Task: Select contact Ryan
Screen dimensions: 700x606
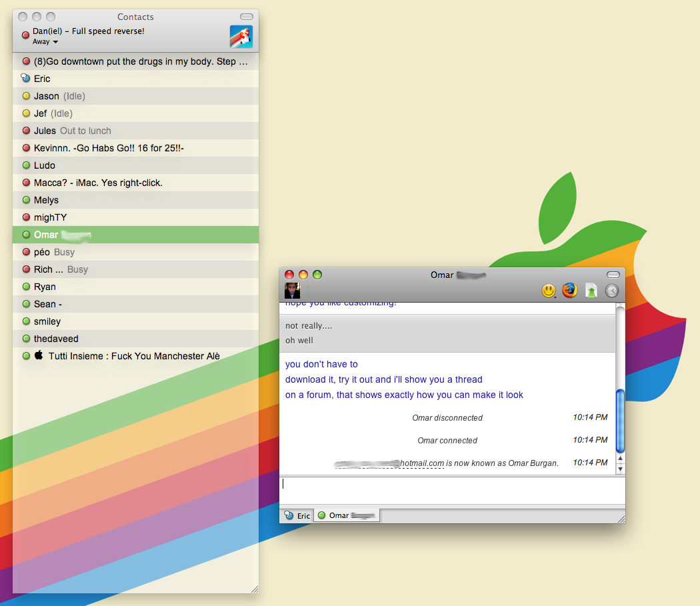Action: (136, 287)
